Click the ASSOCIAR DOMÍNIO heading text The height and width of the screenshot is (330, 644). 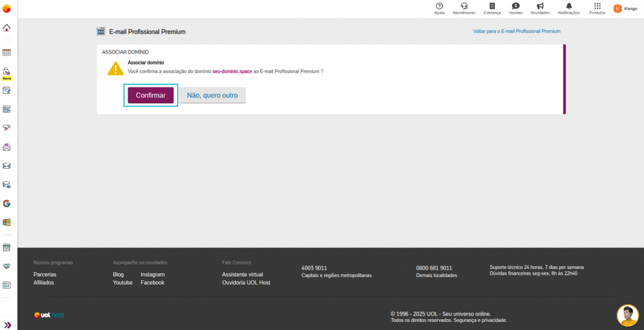[125, 52]
